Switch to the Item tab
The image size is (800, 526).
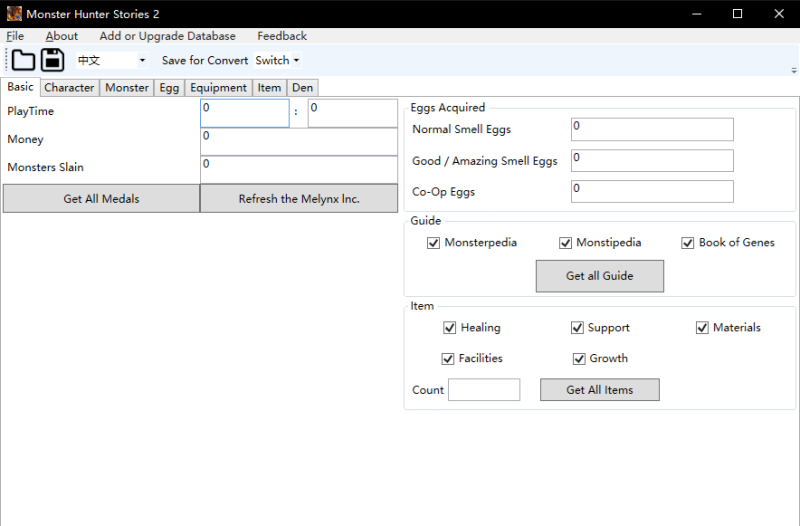coord(269,88)
